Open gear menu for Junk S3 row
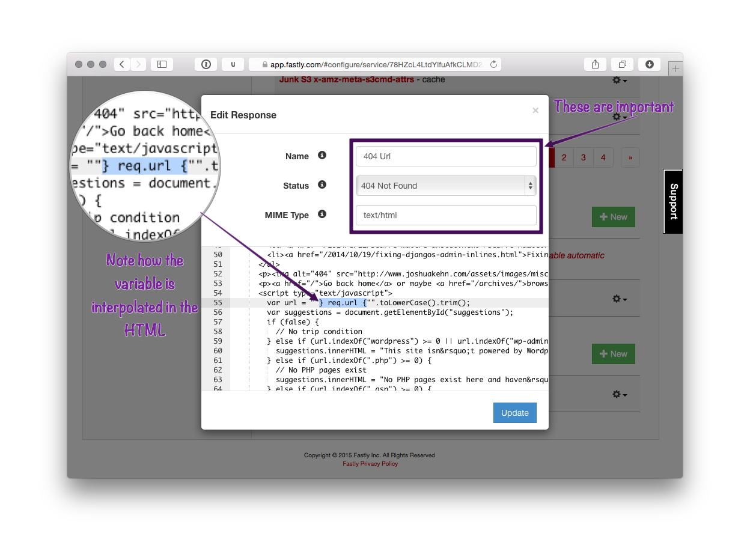Viewport: 750px width, 560px height. click(620, 80)
